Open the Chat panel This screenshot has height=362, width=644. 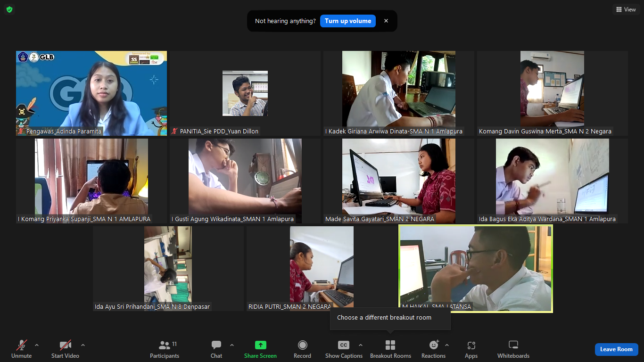(x=216, y=346)
